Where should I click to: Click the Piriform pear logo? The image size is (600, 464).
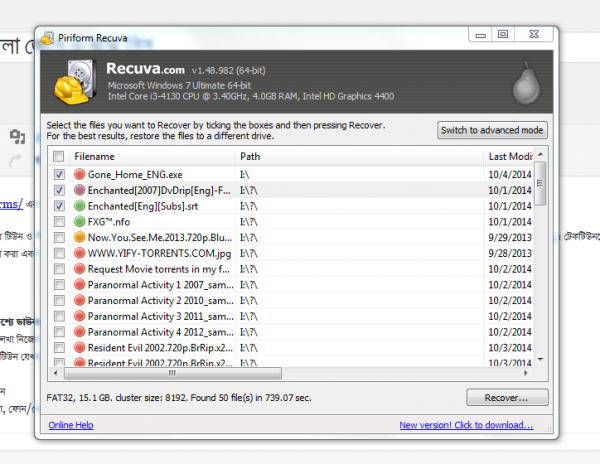(x=526, y=83)
